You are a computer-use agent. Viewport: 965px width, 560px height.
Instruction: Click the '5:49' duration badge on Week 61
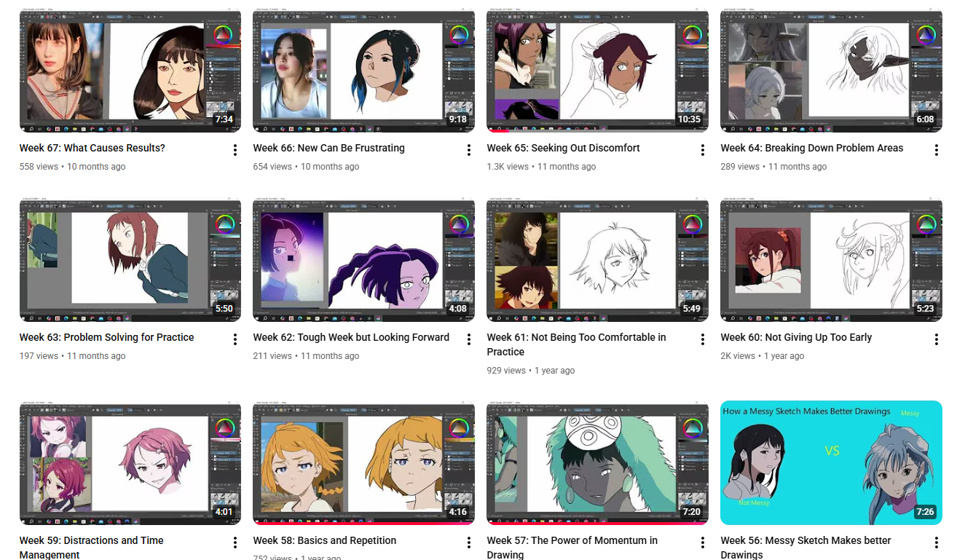[692, 309]
